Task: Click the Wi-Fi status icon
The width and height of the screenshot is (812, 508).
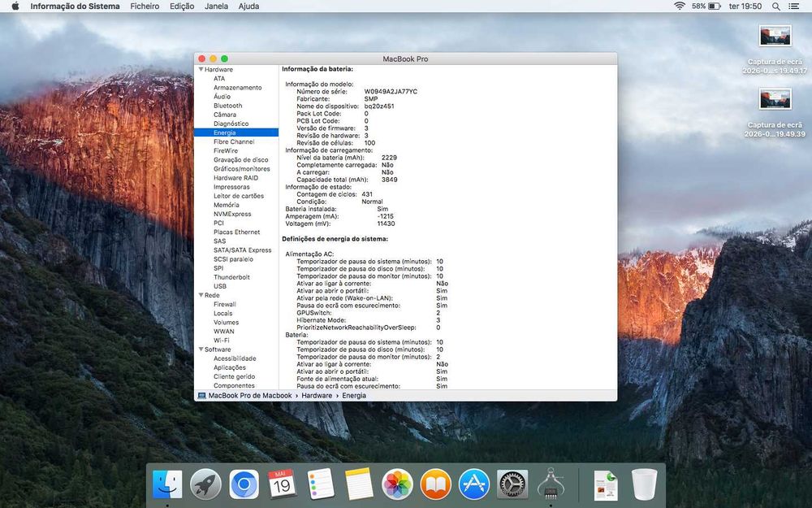Action: click(680, 7)
